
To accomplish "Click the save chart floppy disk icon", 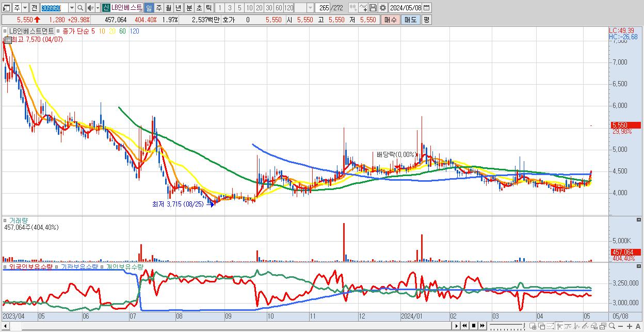I will (373, 8).
